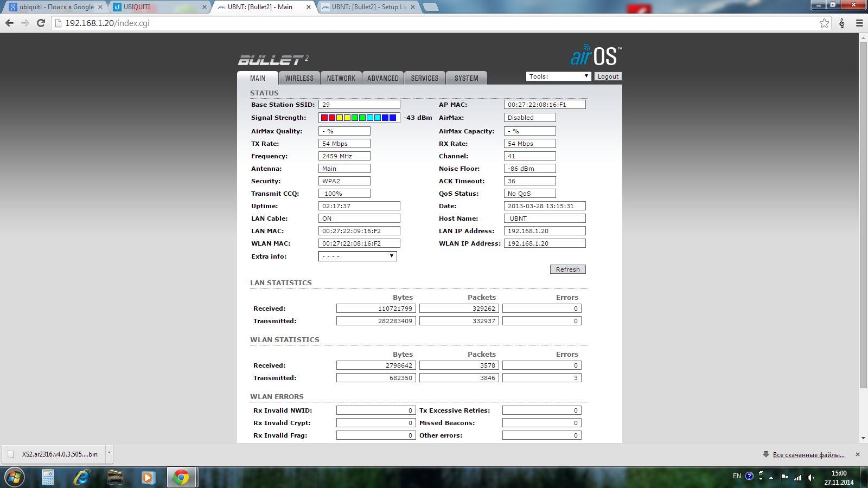Image resolution: width=868 pixels, height=488 pixels.
Task: Click the Refresh button
Action: point(568,269)
